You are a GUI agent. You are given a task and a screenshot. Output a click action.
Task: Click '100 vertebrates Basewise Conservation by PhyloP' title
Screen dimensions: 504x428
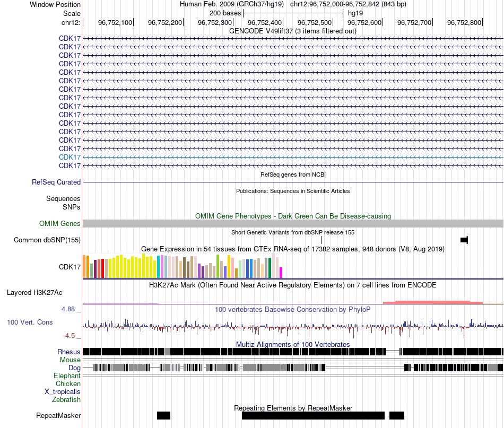293,310
